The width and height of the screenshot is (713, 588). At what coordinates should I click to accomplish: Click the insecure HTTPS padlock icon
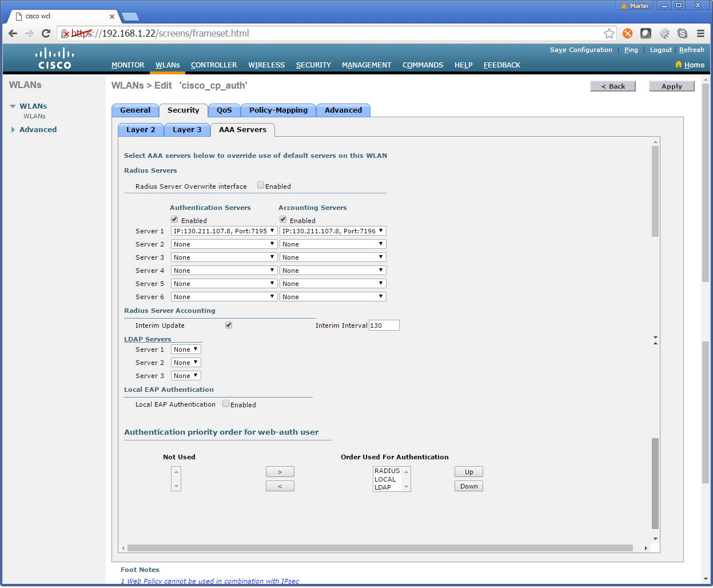click(x=65, y=33)
